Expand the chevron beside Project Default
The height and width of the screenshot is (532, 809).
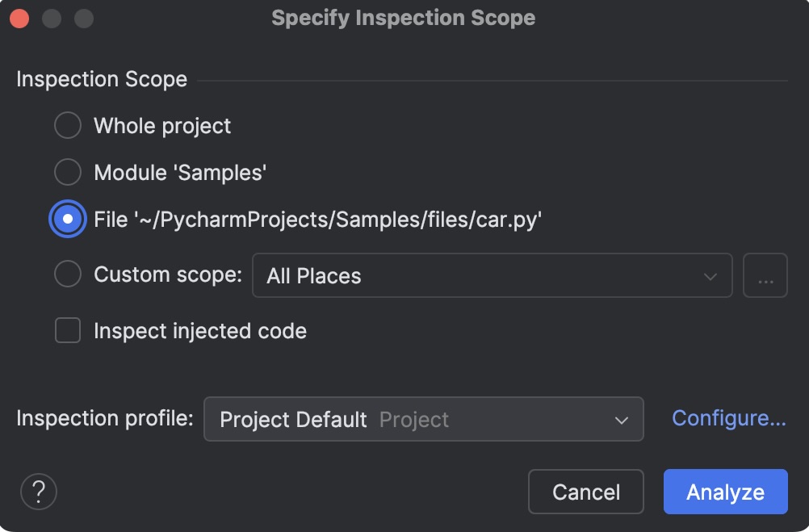620,419
